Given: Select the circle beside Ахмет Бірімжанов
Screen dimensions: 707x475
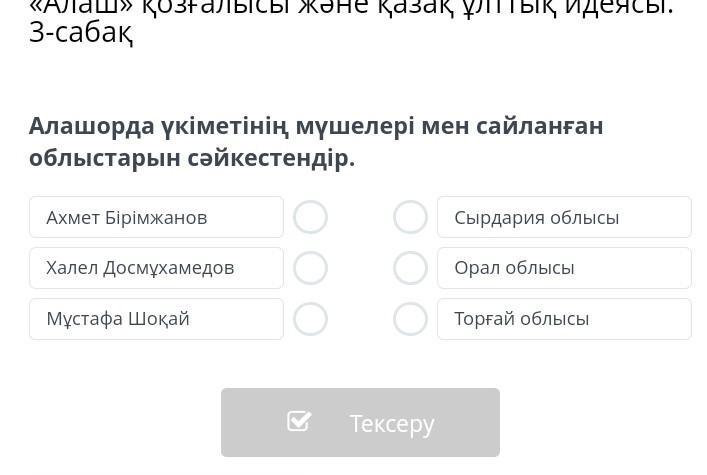Looking at the screenshot, I should 310,217.
